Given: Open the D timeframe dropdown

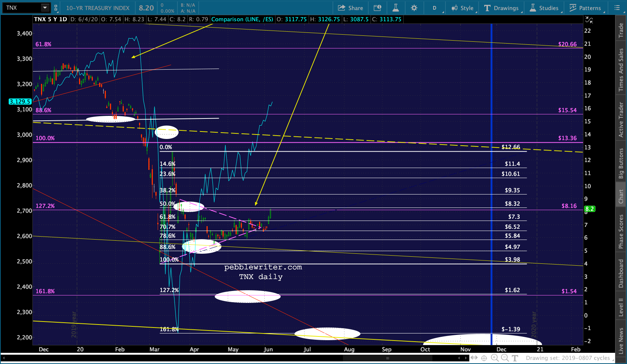Looking at the screenshot, I should [x=435, y=8].
